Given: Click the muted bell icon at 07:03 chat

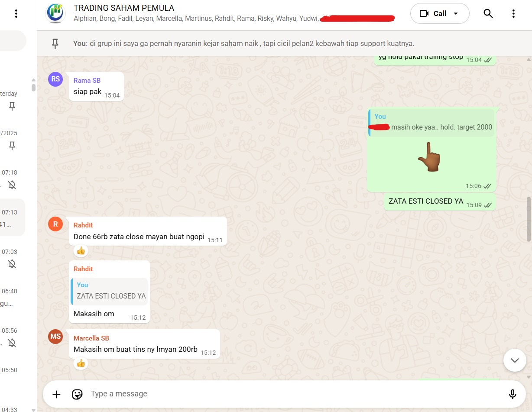Looking at the screenshot, I should point(12,264).
